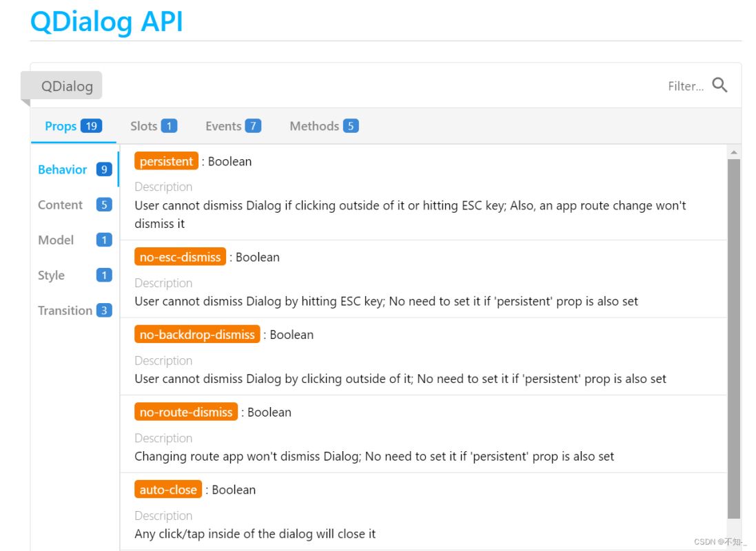
Task: Expand the no-esc-dismiss prop entry
Action: click(180, 257)
